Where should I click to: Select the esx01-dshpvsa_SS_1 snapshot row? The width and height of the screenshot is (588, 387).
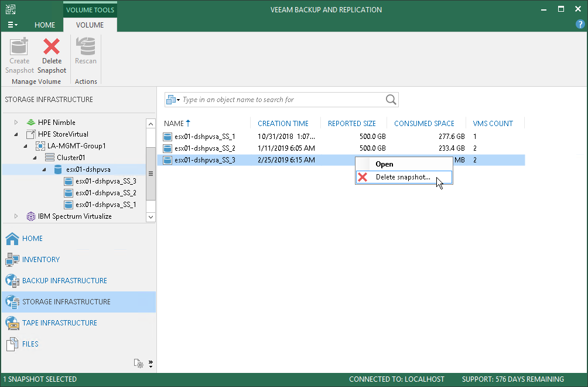341,137
